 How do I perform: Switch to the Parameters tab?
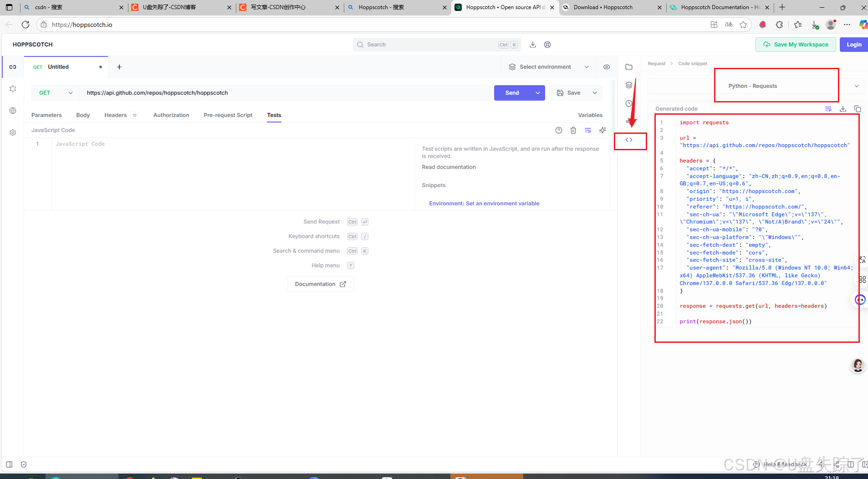[46, 115]
